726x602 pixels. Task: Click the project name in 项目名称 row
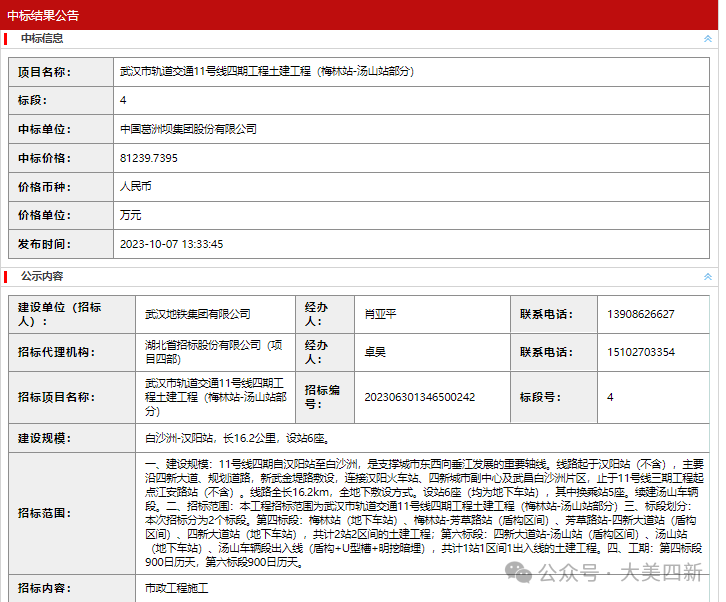(x=266, y=72)
